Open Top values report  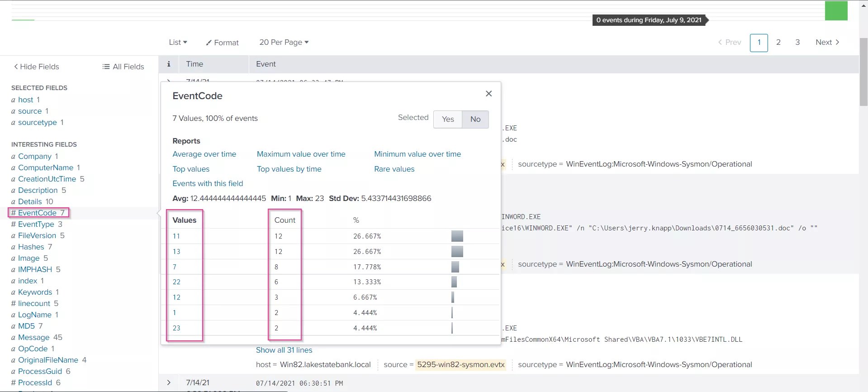coord(191,169)
